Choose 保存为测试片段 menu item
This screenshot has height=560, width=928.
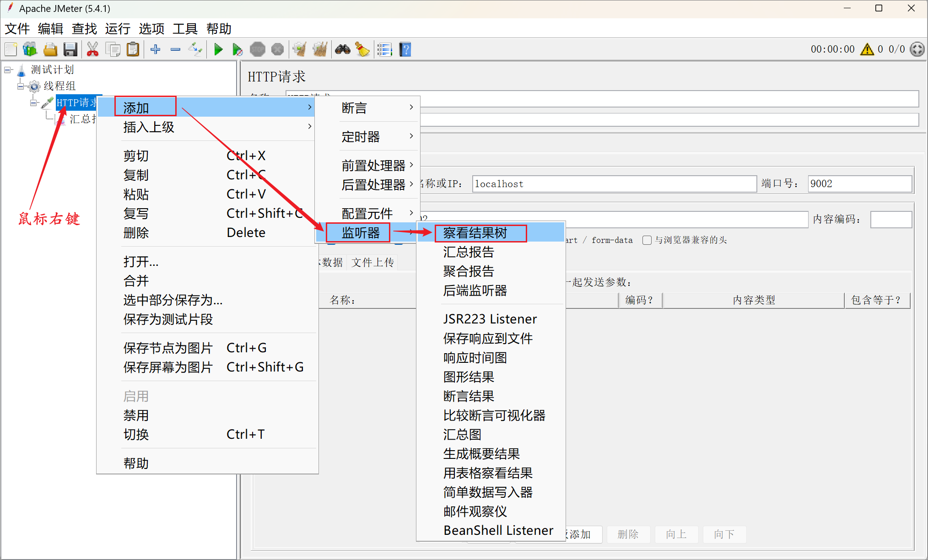point(206,319)
